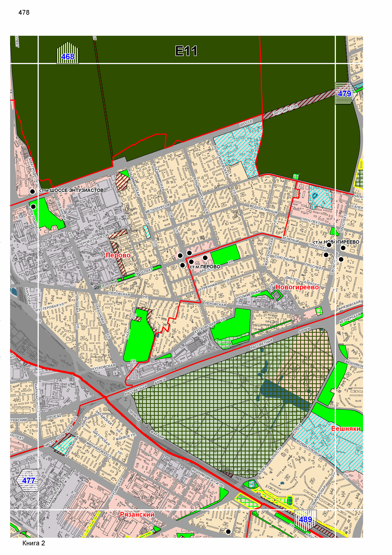Viewport: 392px width, 555px height.
Task: Select the Вешняки district label
Action: [x=346, y=429]
